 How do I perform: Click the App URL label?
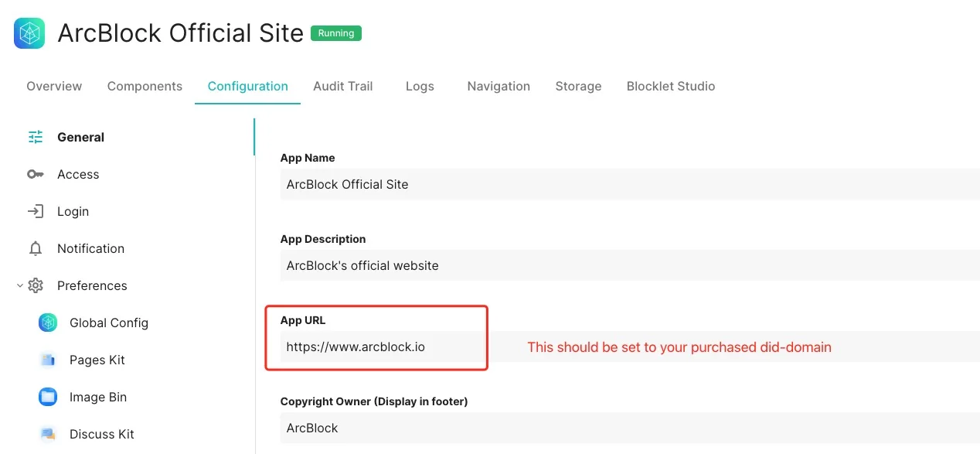click(x=303, y=320)
